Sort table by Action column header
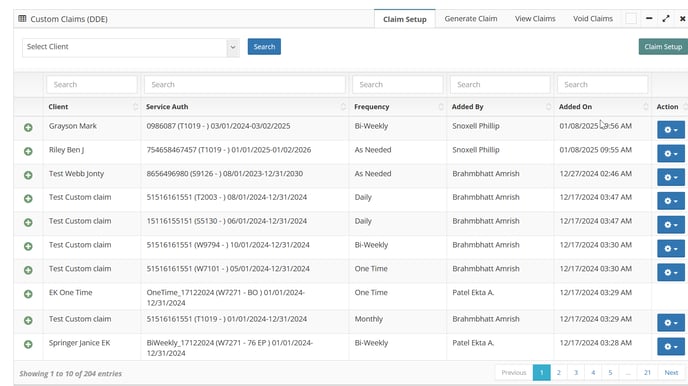The image size is (688, 386). click(x=670, y=107)
